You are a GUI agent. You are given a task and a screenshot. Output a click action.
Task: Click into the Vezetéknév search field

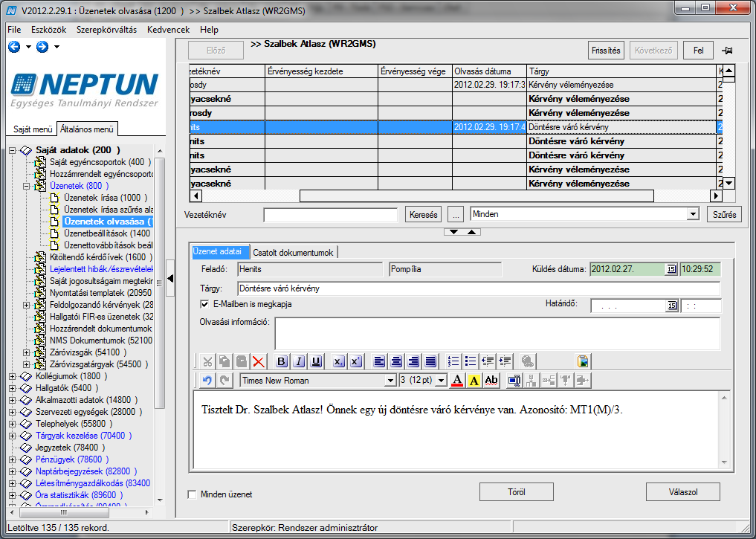point(331,215)
